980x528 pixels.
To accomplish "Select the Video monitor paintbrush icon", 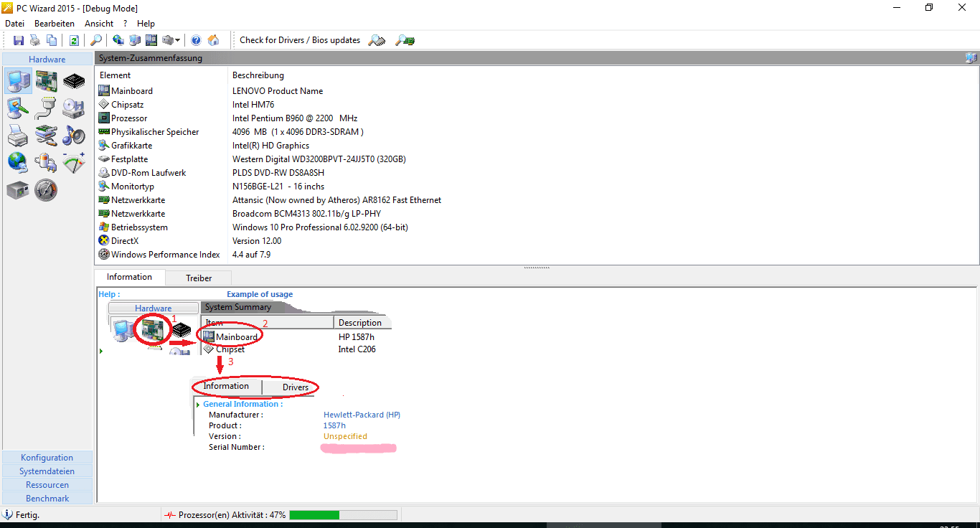I will pyautogui.click(x=18, y=108).
